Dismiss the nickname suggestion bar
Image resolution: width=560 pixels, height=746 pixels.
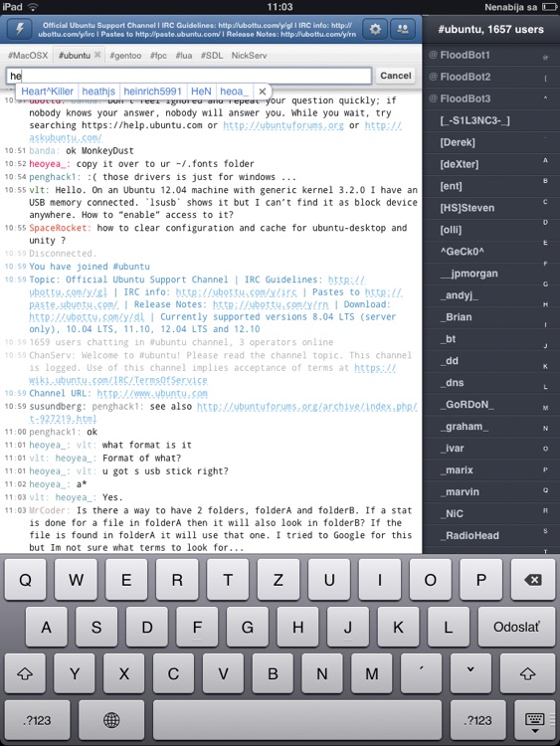coord(263,92)
